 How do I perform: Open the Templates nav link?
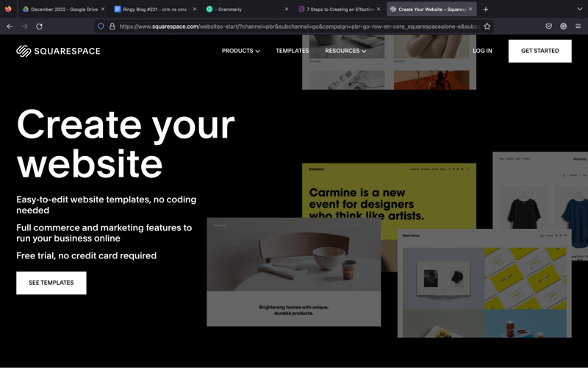pos(292,51)
